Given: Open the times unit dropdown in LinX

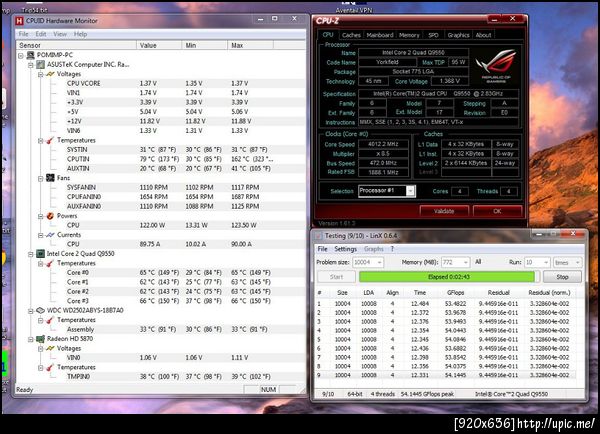Looking at the screenshot, I should 577,263.
